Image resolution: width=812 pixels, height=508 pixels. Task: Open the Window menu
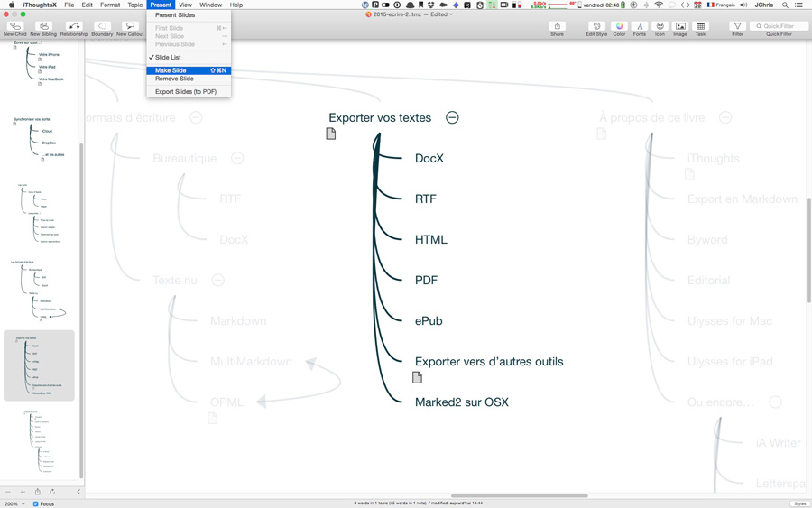click(211, 5)
